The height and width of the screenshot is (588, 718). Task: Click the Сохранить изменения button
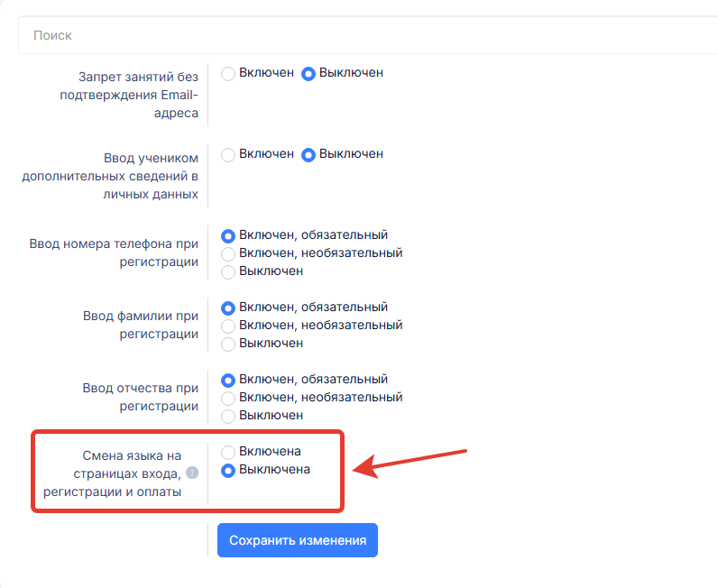coord(298,540)
